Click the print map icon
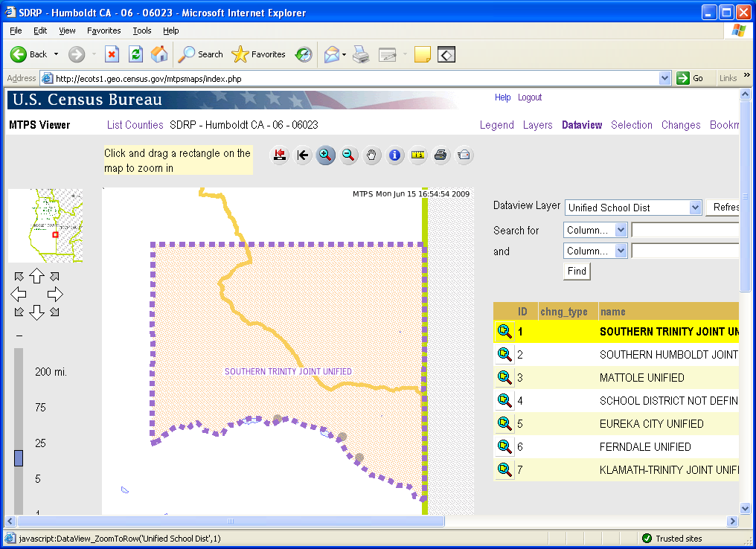756x549 pixels. click(441, 155)
